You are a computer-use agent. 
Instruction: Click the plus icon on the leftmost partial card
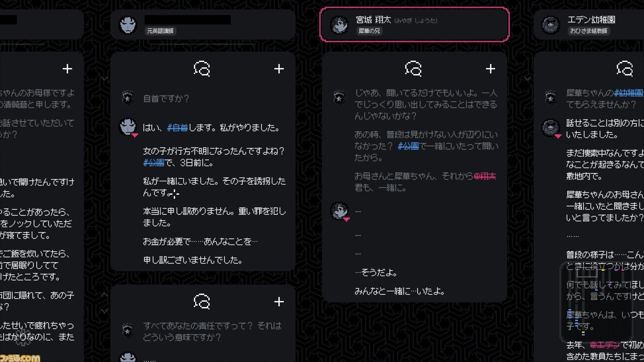click(67, 69)
